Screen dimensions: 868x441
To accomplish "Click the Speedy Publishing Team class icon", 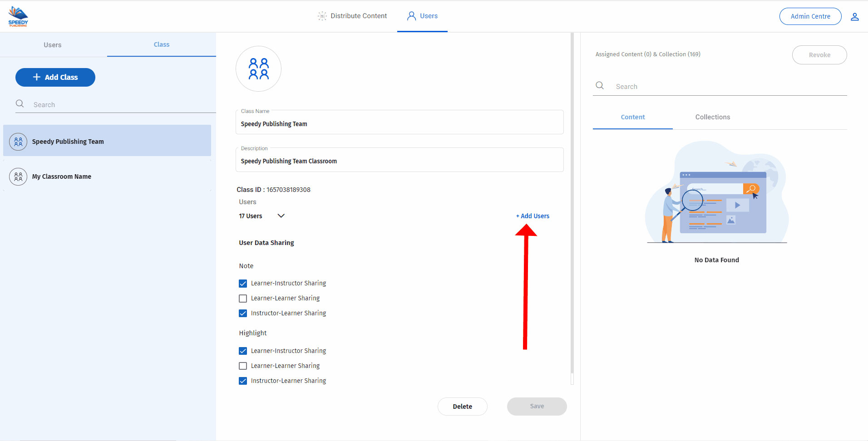I will (18, 142).
